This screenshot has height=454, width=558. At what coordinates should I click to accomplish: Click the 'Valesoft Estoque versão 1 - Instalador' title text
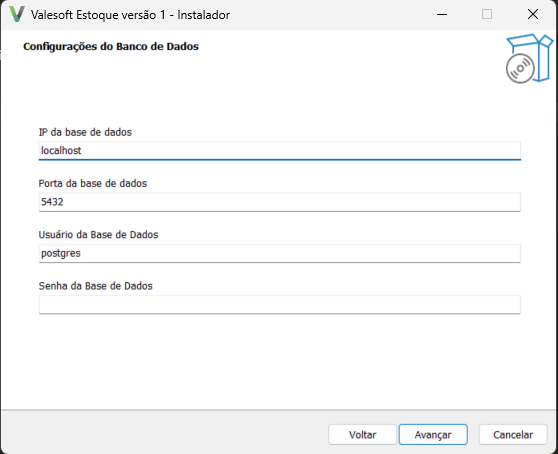[130, 15]
